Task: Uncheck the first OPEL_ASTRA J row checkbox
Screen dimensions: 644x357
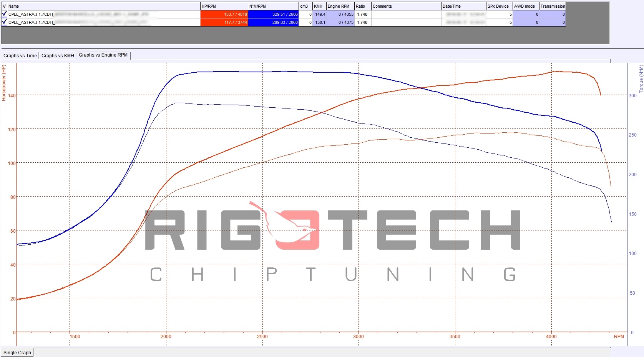Action: [4, 14]
